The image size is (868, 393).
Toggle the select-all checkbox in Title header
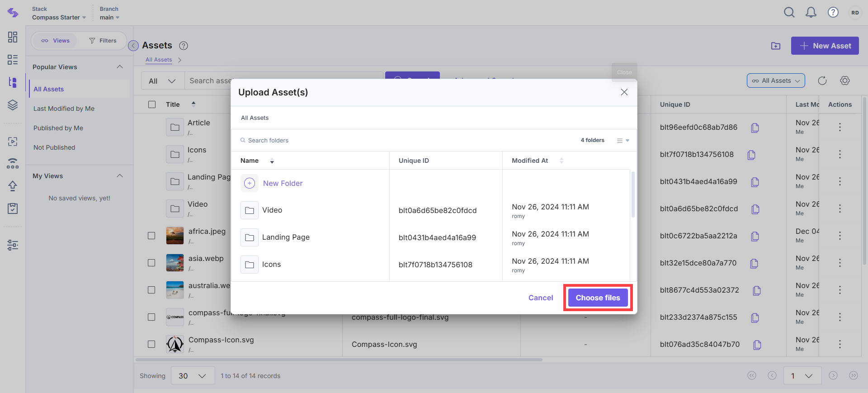(152, 104)
